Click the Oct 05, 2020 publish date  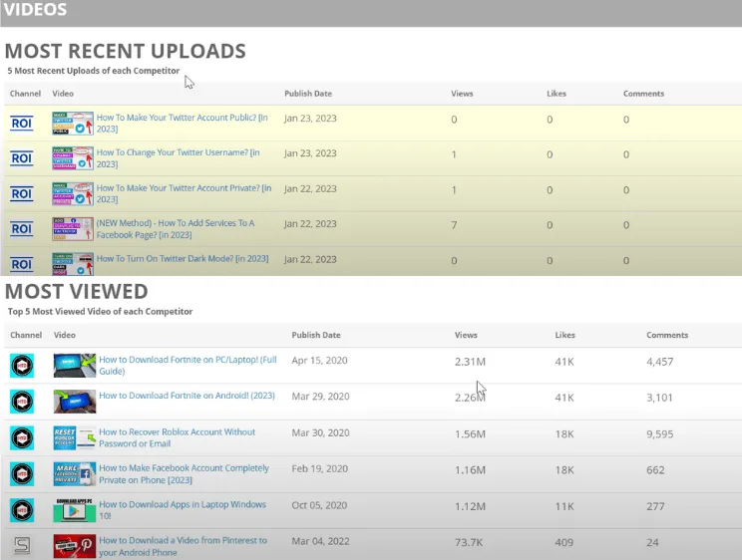(x=319, y=505)
